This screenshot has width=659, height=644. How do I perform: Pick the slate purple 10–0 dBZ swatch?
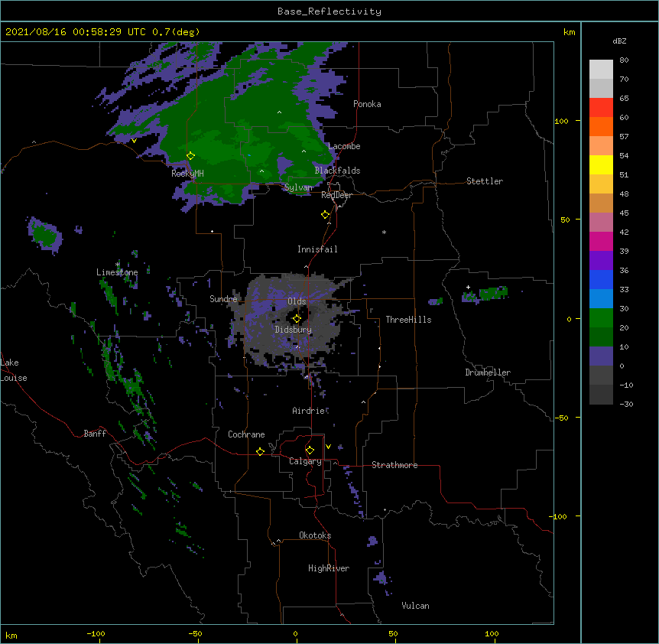pos(601,356)
